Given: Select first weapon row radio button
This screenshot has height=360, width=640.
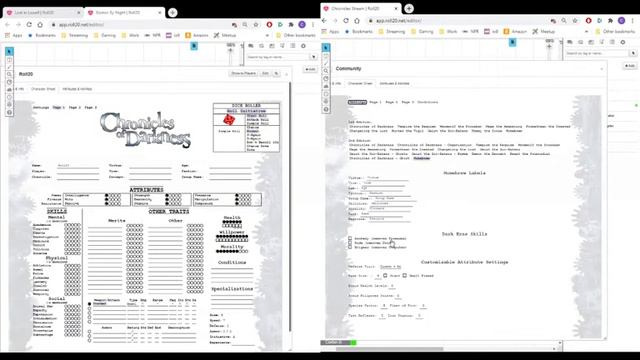Looking at the screenshot, I should point(89,304).
